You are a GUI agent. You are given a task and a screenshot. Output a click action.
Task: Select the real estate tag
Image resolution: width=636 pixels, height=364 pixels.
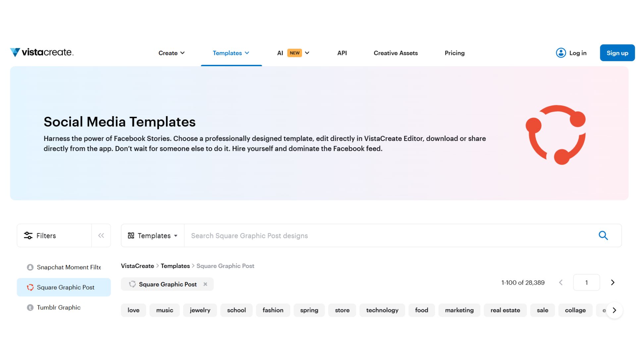505,310
